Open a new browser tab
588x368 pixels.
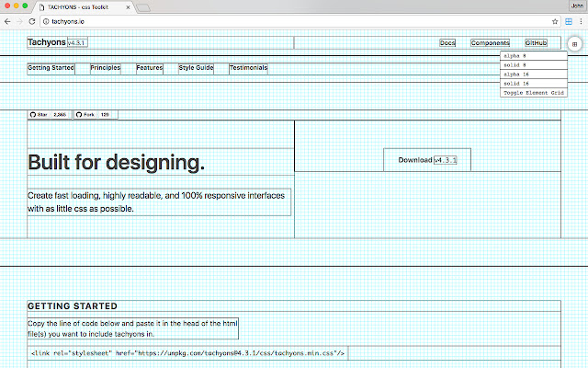(143, 7)
